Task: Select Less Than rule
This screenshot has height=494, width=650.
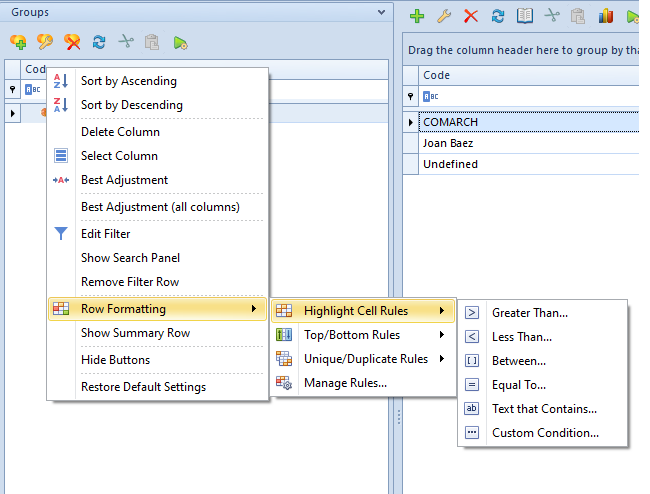Action: click(x=543, y=337)
